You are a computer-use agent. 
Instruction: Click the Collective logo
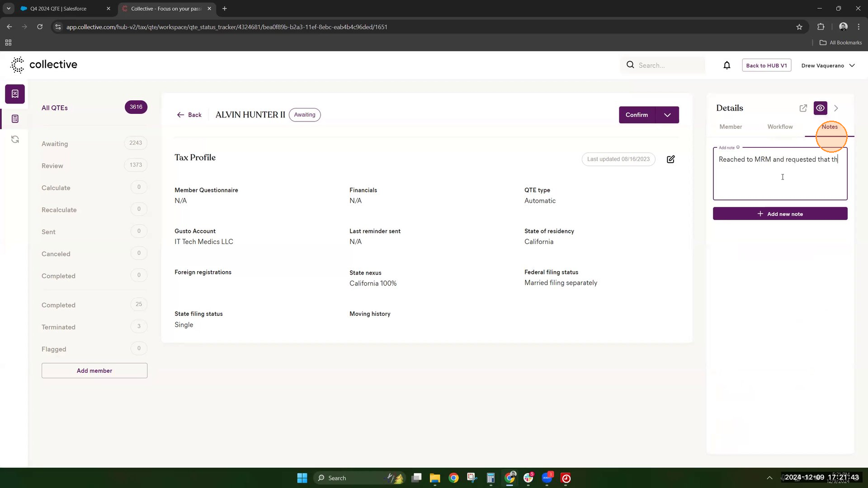click(x=44, y=65)
